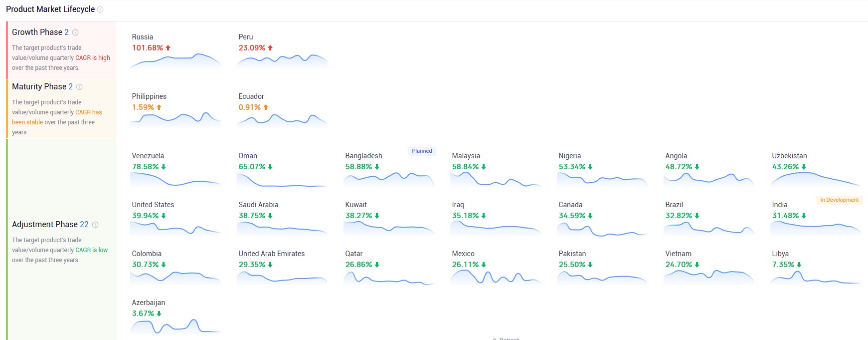Click the Growth Phase count 2
Screen dimensions: 868x340
click(67, 32)
